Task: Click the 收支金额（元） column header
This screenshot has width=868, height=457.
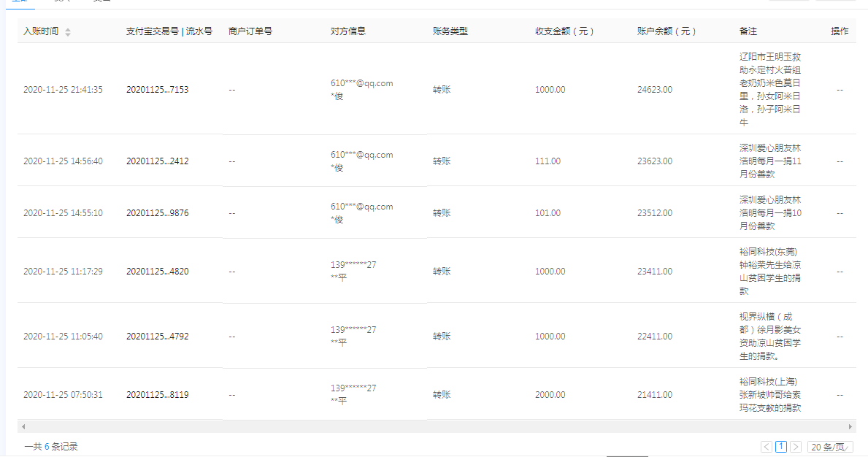Action: click(564, 31)
